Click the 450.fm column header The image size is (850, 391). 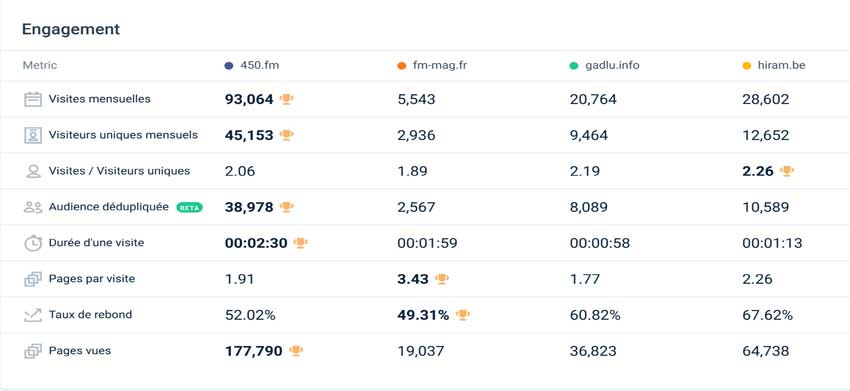click(252, 66)
